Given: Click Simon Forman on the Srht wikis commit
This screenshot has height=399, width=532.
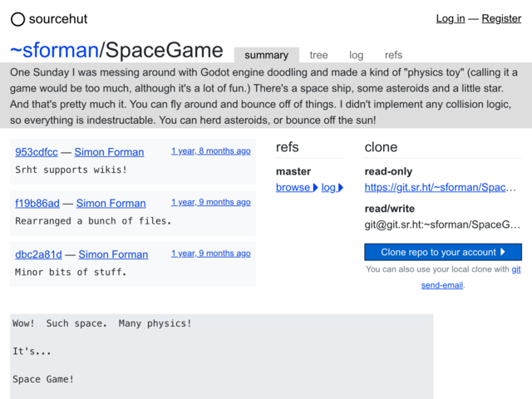Looking at the screenshot, I should pyautogui.click(x=109, y=152).
